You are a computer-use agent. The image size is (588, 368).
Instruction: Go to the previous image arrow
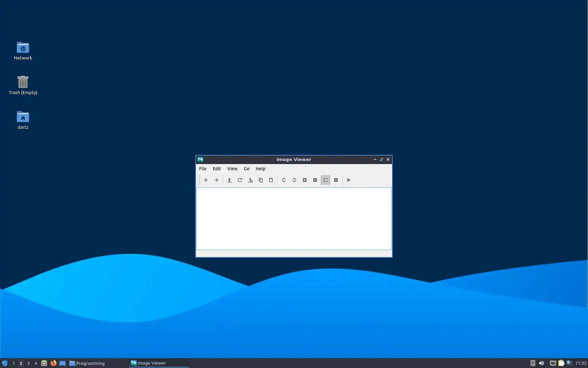point(206,180)
